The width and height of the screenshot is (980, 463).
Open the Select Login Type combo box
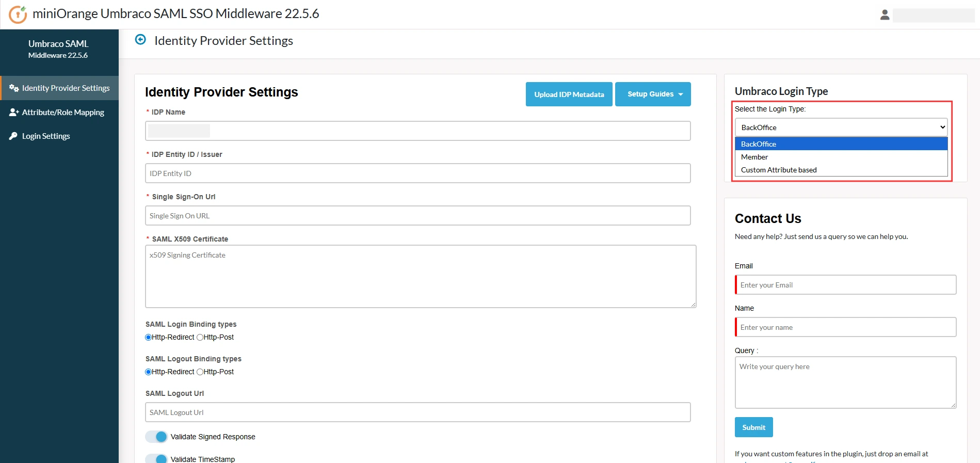coord(842,127)
